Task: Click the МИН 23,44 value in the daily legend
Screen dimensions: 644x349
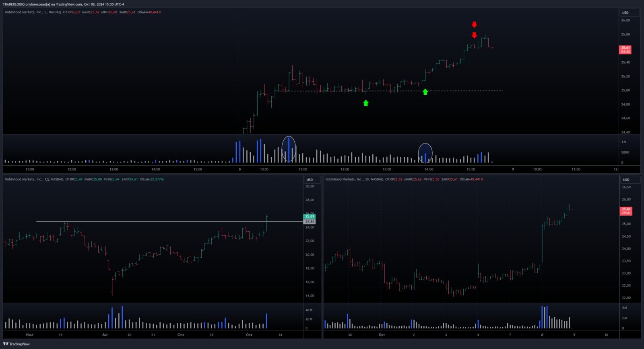Action: (x=111, y=179)
